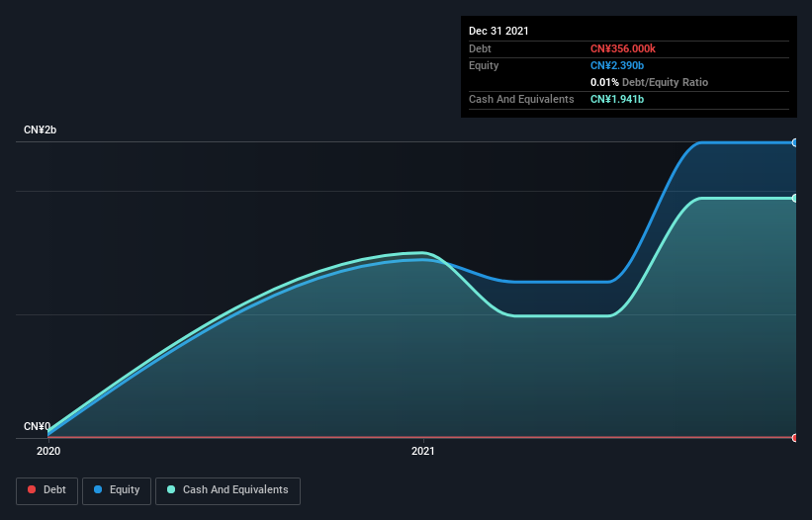Toggle the Equity legend button
This screenshot has height=520, width=812.
[x=117, y=490]
